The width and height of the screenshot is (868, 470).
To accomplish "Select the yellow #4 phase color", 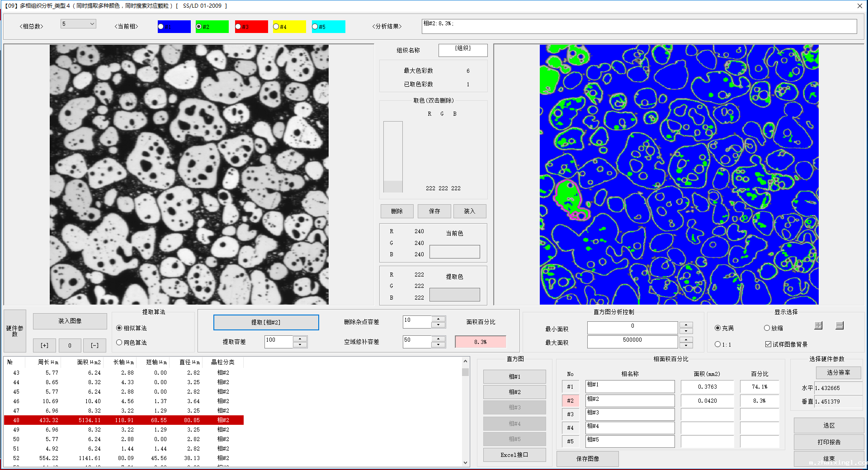I will pos(276,27).
